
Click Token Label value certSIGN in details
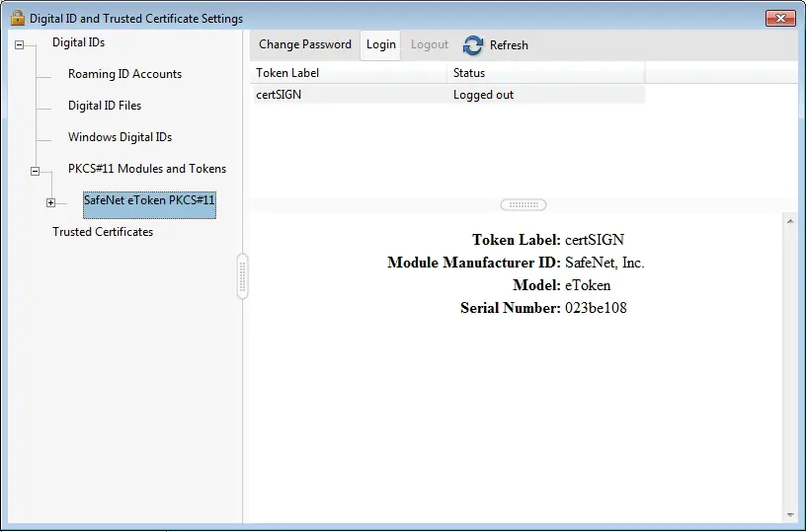pos(595,240)
